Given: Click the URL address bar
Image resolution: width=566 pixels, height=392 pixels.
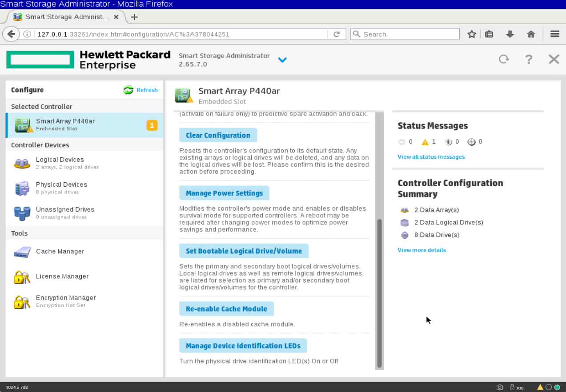Looking at the screenshot, I should click(x=182, y=34).
